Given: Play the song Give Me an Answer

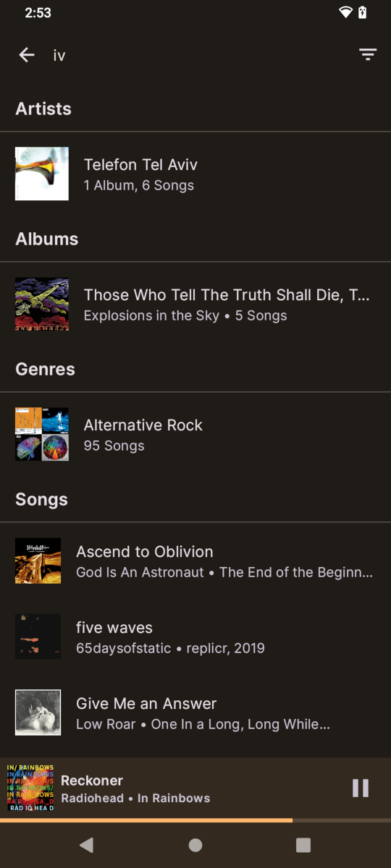Looking at the screenshot, I should coord(195,712).
